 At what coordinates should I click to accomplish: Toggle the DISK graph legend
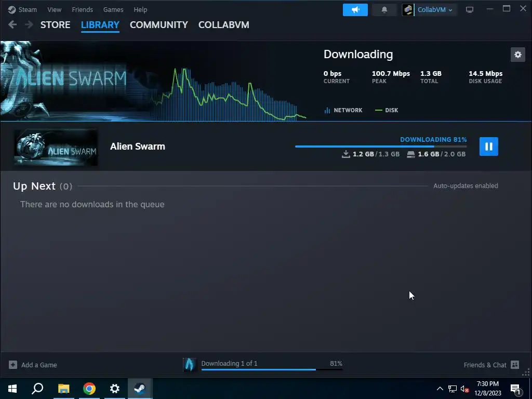(x=387, y=110)
